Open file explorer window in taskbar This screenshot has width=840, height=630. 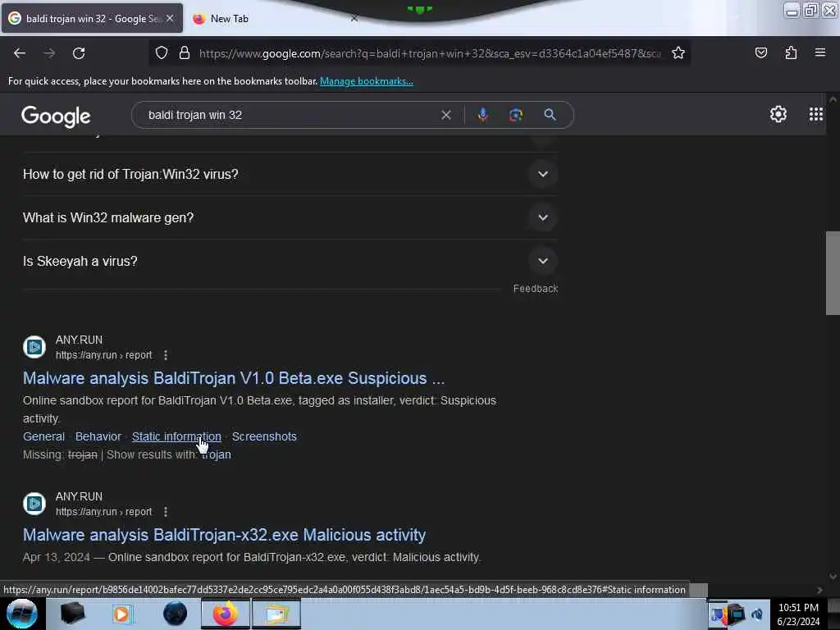(276, 614)
